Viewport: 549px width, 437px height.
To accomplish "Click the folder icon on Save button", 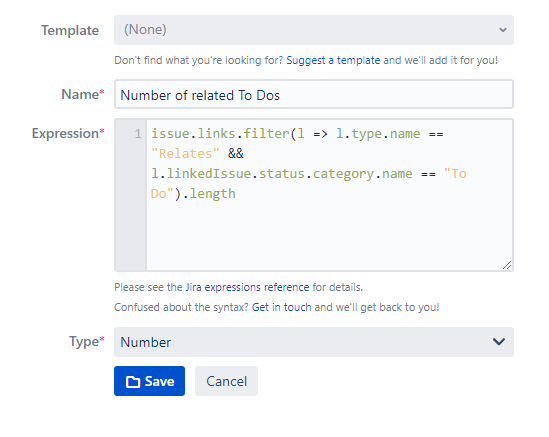I will tap(133, 381).
